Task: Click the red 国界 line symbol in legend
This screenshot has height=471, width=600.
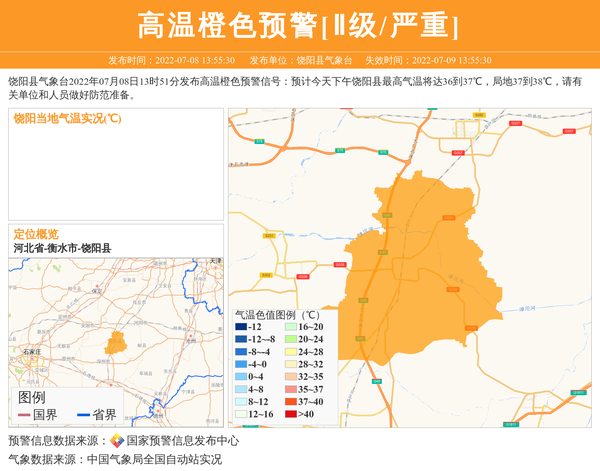Action: pos(24,415)
